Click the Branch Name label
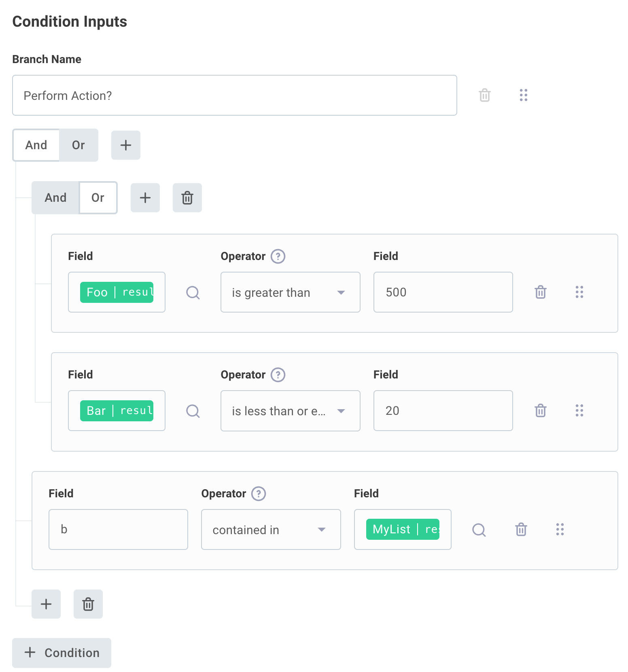Screen dimensions: 628x672 (47, 59)
